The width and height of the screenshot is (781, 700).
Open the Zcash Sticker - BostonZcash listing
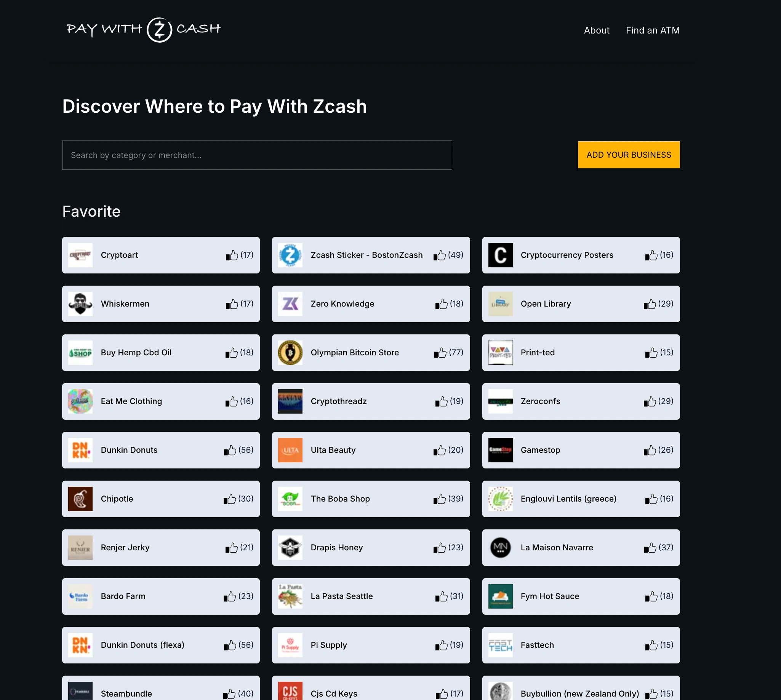[x=366, y=256]
